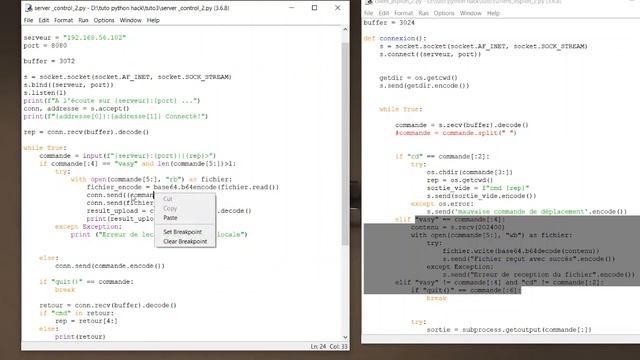Open Options menu in server_control_2.py window
640x360 pixels.
pos(104,20)
